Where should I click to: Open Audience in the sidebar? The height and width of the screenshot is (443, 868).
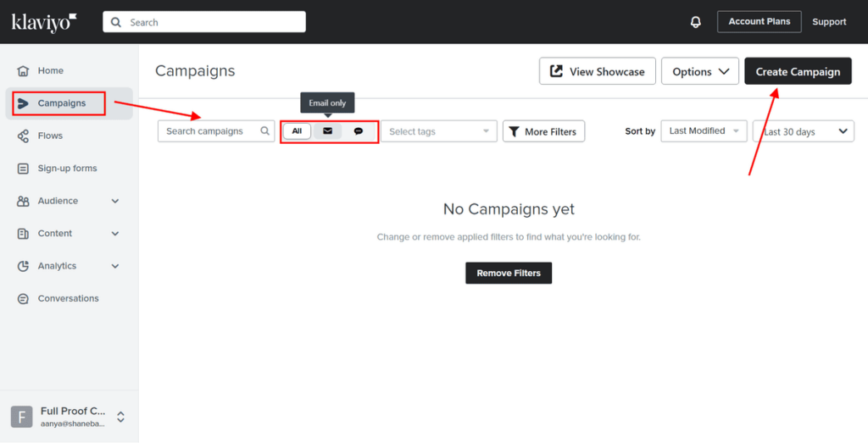(70, 202)
